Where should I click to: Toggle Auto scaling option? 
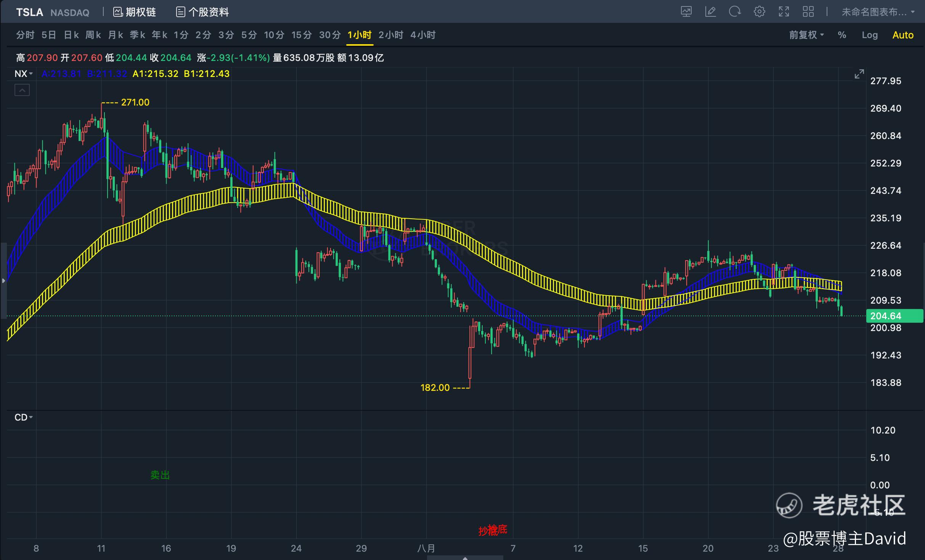pos(903,35)
